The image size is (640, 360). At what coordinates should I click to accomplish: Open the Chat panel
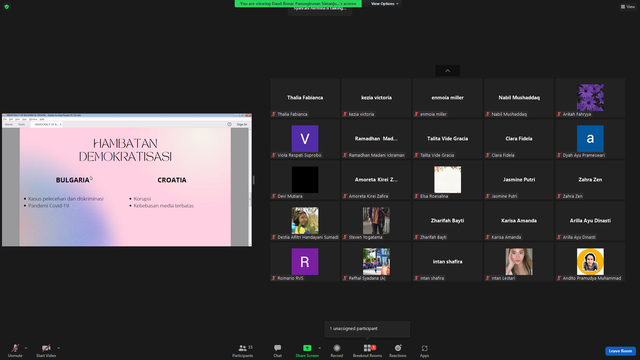pos(278,350)
